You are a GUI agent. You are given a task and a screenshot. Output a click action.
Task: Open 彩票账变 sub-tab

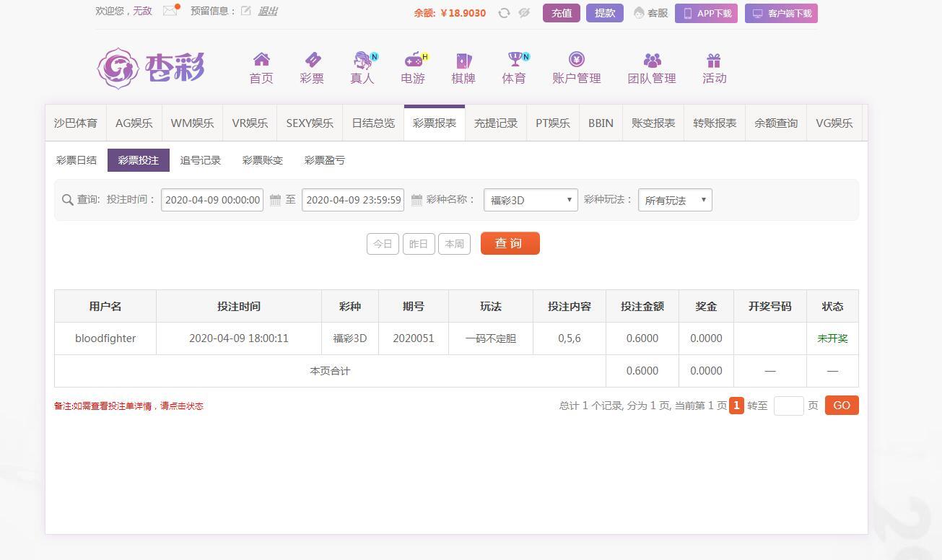click(263, 160)
